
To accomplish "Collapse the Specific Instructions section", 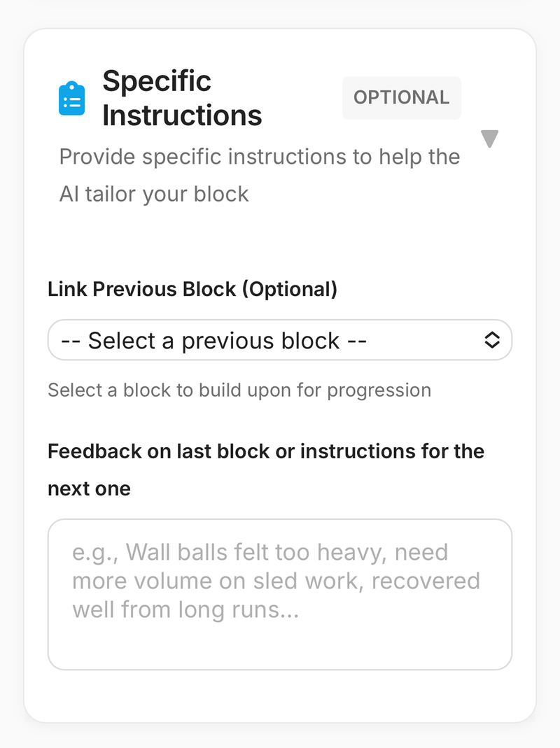I will [489, 139].
